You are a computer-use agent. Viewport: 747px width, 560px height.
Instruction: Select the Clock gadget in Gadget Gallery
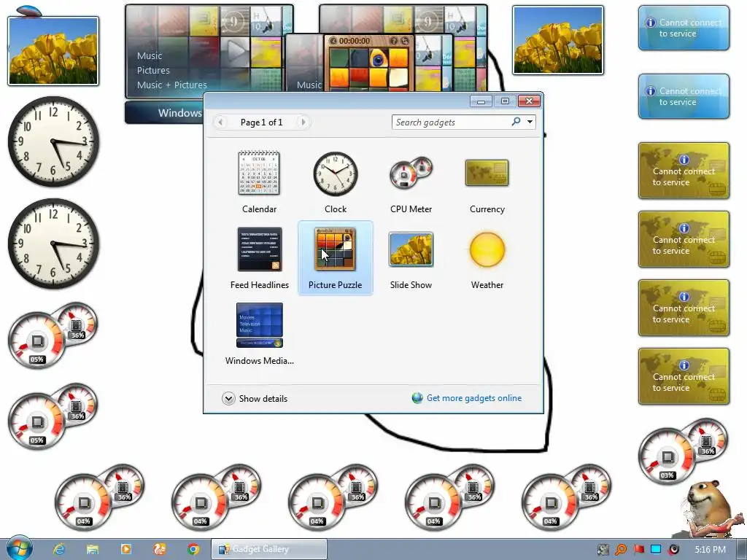click(336, 182)
